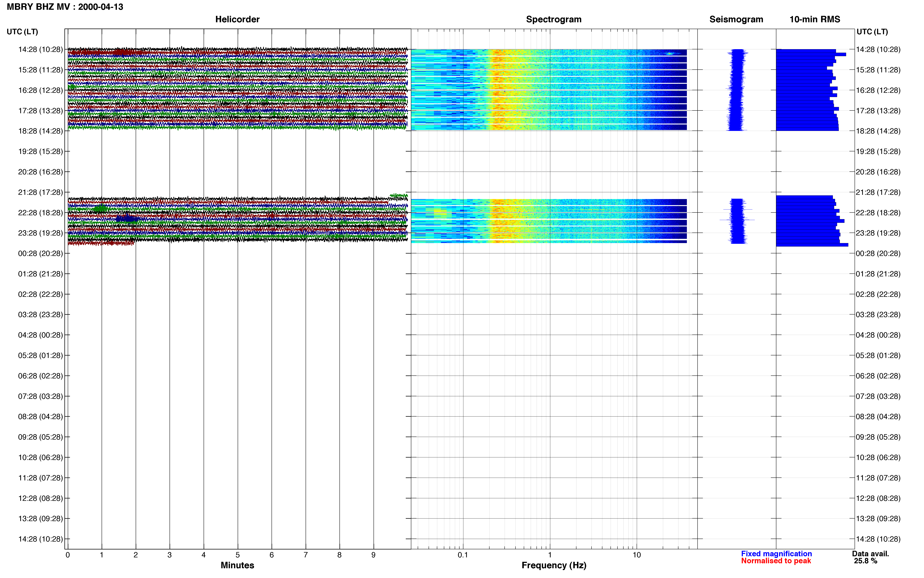The height and width of the screenshot is (578, 924).
Task: Click the '10-min RMS' panel heading
Action: point(815,20)
